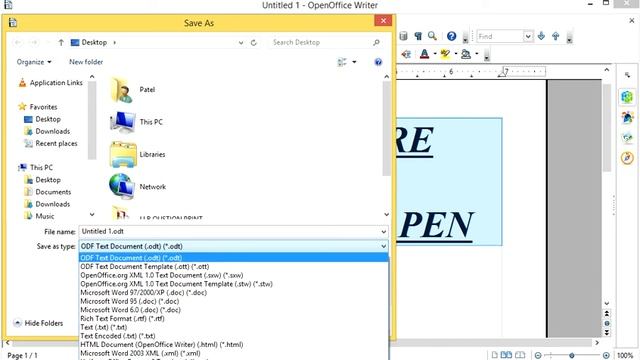Screen dimensions: 640x360
Task: Select side-by-side page view in status bar
Action: (506, 355)
